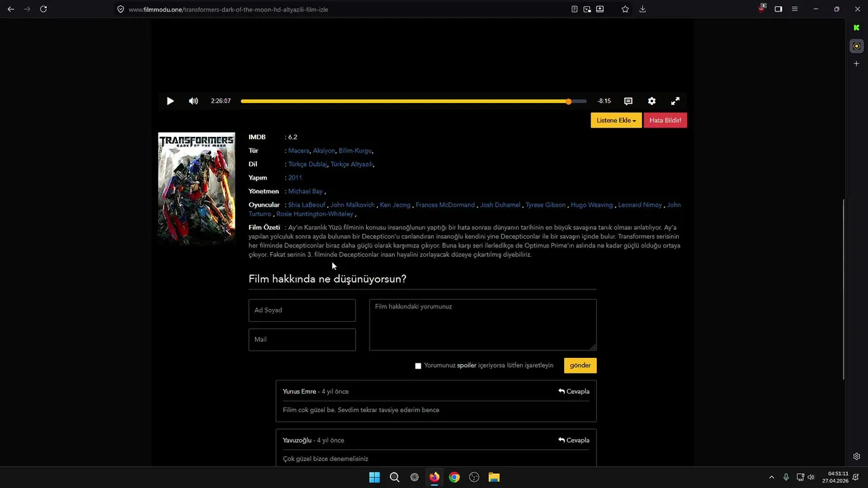Show hidden system tray icons
This screenshot has height=488, width=868.
pos(771,477)
